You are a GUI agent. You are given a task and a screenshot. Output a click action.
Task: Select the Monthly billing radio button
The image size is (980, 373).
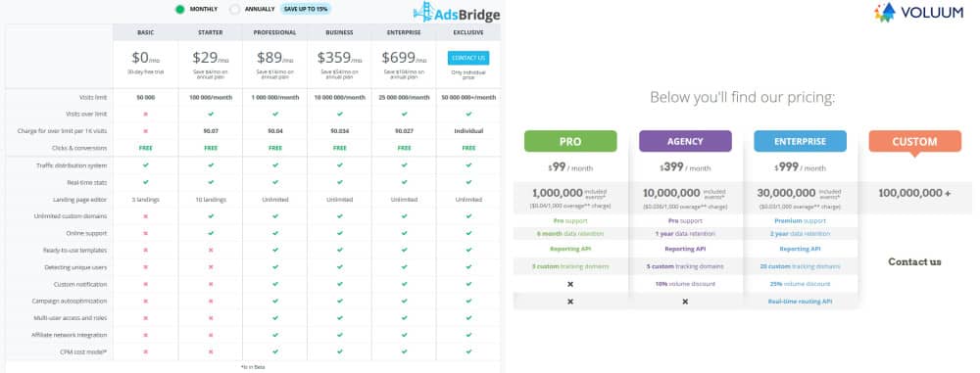coord(180,9)
